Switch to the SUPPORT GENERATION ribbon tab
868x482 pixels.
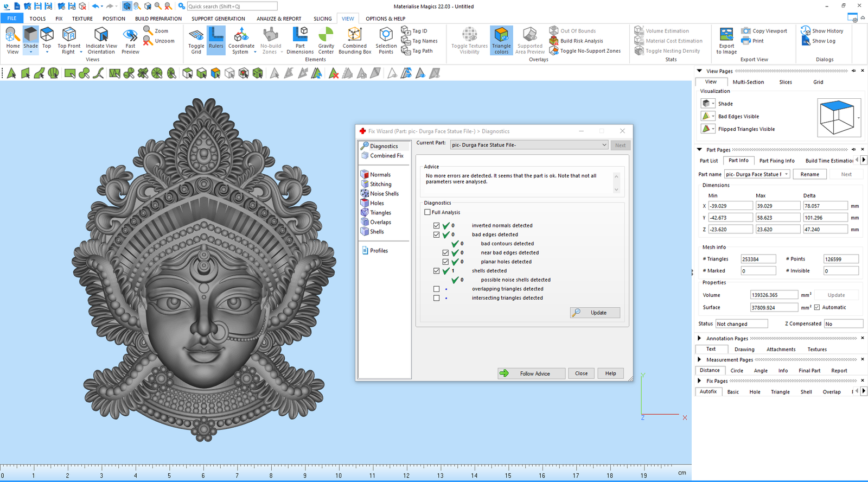click(x=218, y=18)
